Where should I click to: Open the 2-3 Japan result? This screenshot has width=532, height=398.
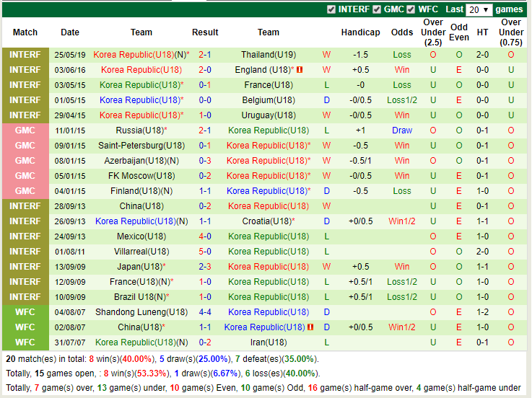tap(205, 267)
